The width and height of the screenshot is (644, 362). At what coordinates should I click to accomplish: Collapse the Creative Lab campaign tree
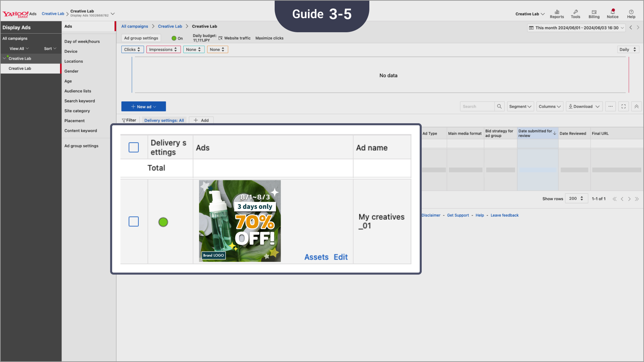click(4, 58)
